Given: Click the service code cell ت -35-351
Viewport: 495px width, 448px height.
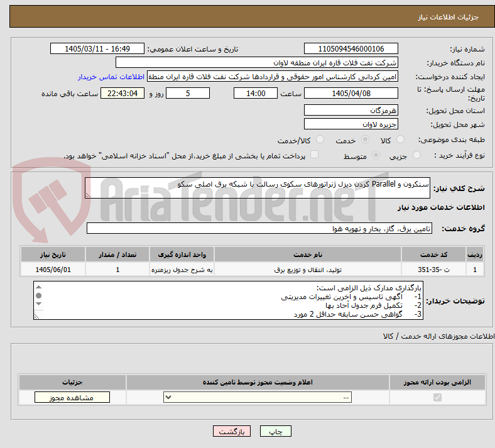Looking at the screenshot, I should pyautogui.click(x=434, y=270).
